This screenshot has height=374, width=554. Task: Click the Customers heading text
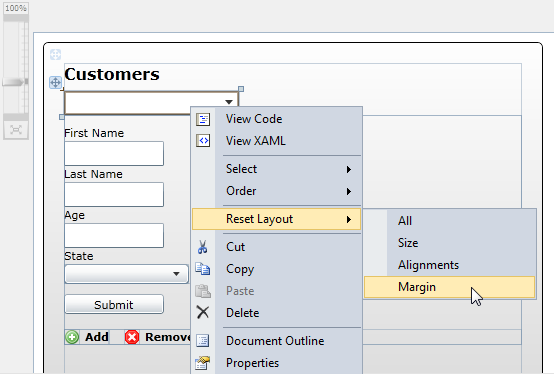[112, 74]
